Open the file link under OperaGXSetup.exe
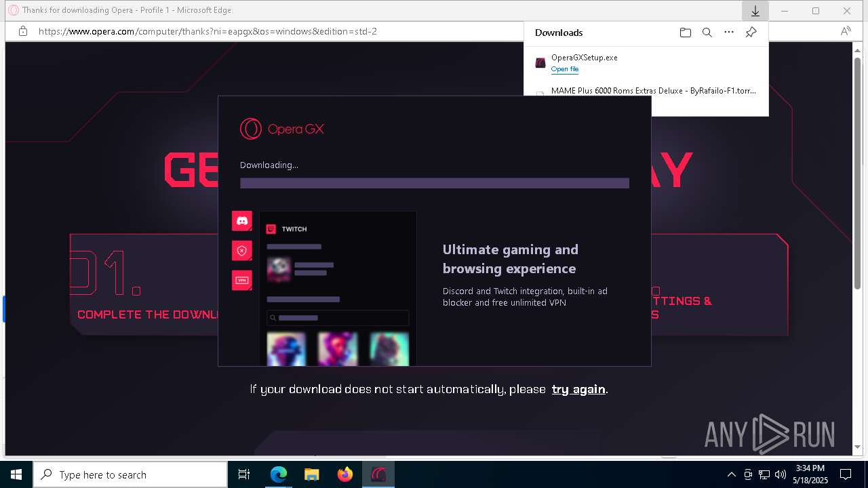The height and width of the screenshot is (488, 868). coord(565,69)
